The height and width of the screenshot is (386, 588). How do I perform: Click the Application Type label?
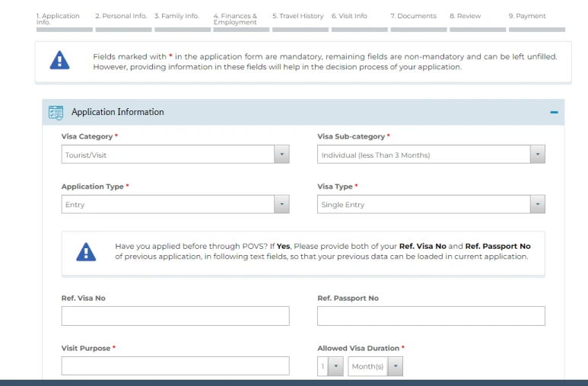93,187
